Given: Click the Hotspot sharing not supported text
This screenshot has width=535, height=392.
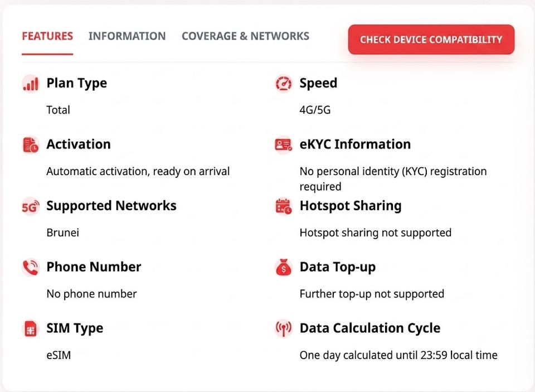Looking at the screenshot, I should tap(375, 233).
